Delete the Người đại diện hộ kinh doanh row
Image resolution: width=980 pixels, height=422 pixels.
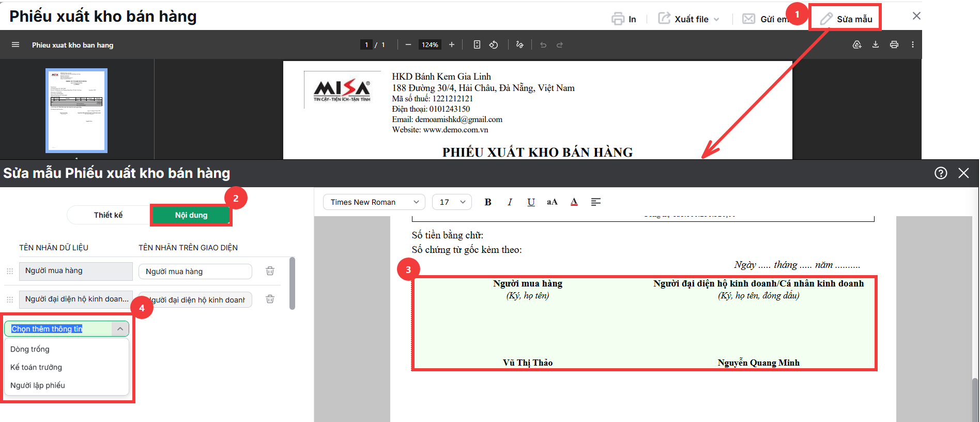point(270,299)
